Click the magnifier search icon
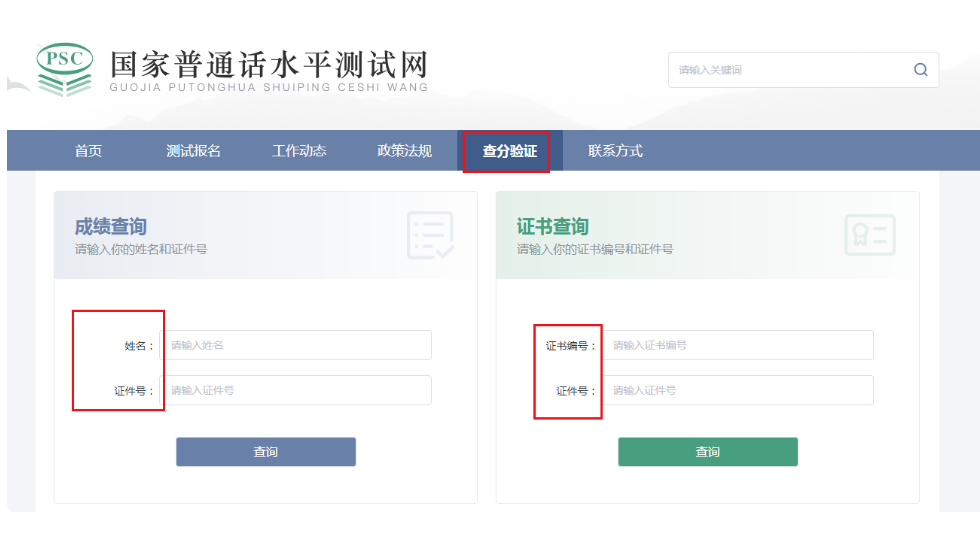This screenshot has height=534, width=980. pyautogui.click(x=920, y=70)
